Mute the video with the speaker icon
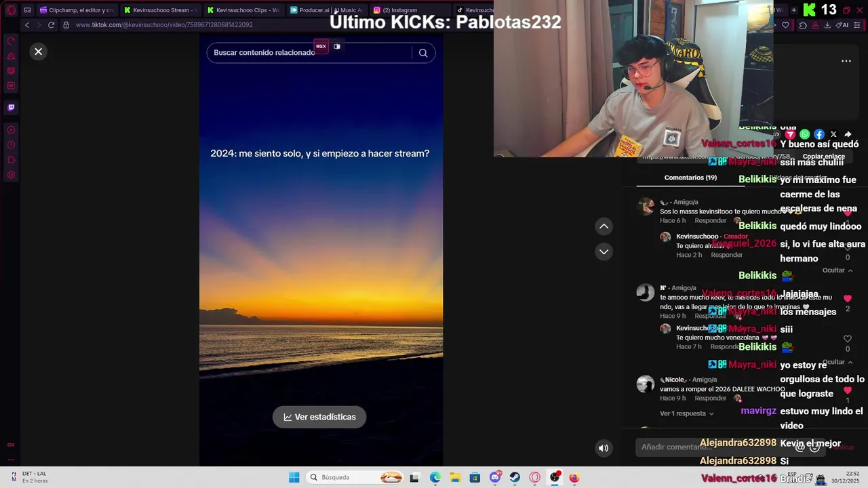The width and height of the screenshot is (868, 488). point(603,448)
